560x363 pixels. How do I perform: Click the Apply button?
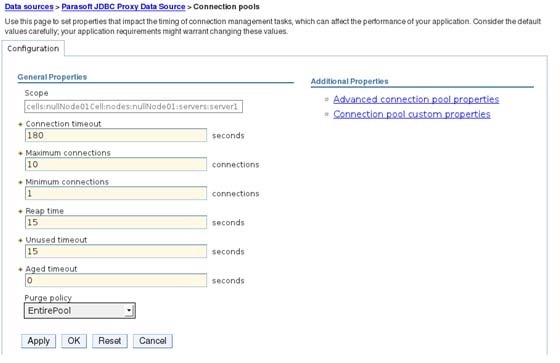coord(39,341)
